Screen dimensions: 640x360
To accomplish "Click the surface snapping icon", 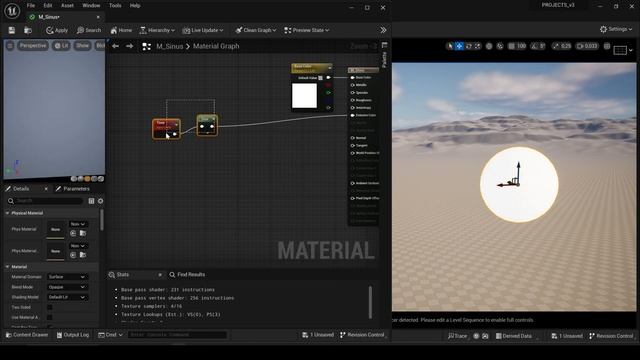I will coord(500,46).
